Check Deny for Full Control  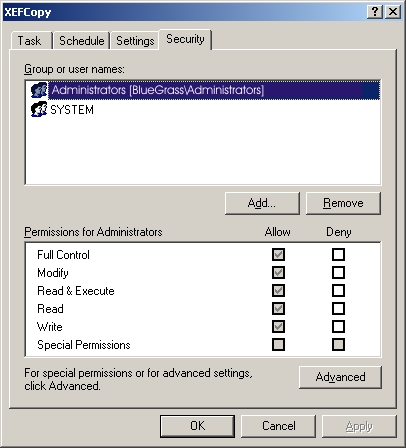point(338,255)
